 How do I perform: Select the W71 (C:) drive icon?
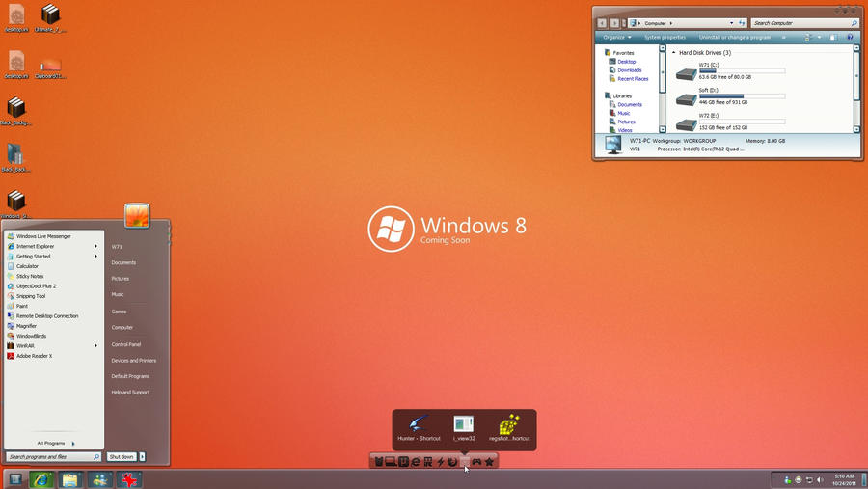686,73
